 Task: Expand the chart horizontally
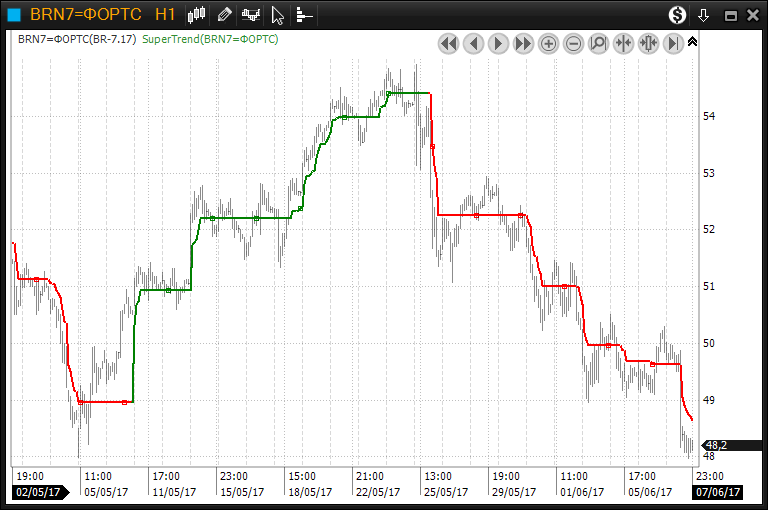[648, 43]
